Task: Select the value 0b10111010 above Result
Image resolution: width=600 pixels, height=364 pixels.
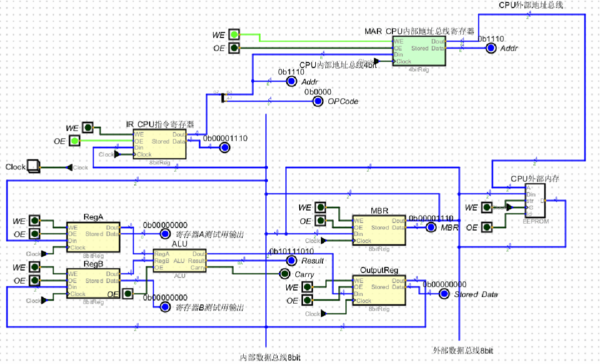Action: [x=292, y=251]
